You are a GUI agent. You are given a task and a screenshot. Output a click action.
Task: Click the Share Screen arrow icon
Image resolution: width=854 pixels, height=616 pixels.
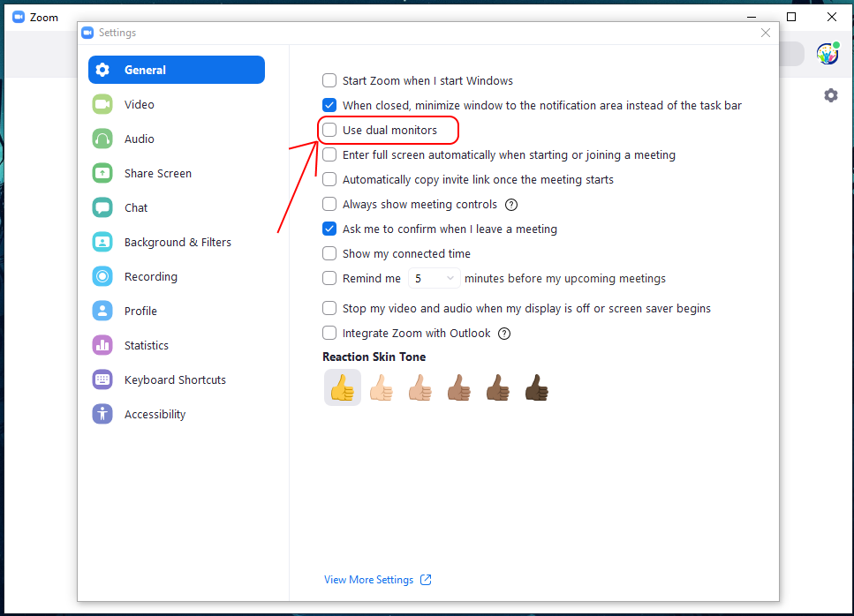coord(102,173)
